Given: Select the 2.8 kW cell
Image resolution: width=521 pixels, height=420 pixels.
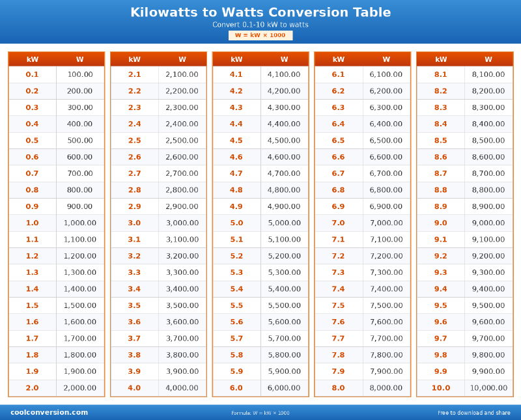Looking at the screenshot, I should pos(135,189).
